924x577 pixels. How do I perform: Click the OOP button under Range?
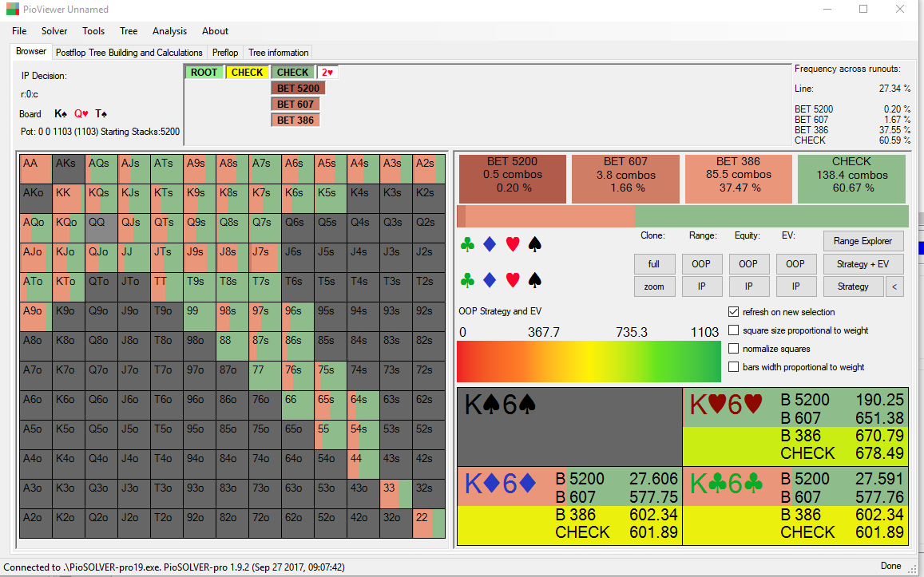tap(701, 264)
